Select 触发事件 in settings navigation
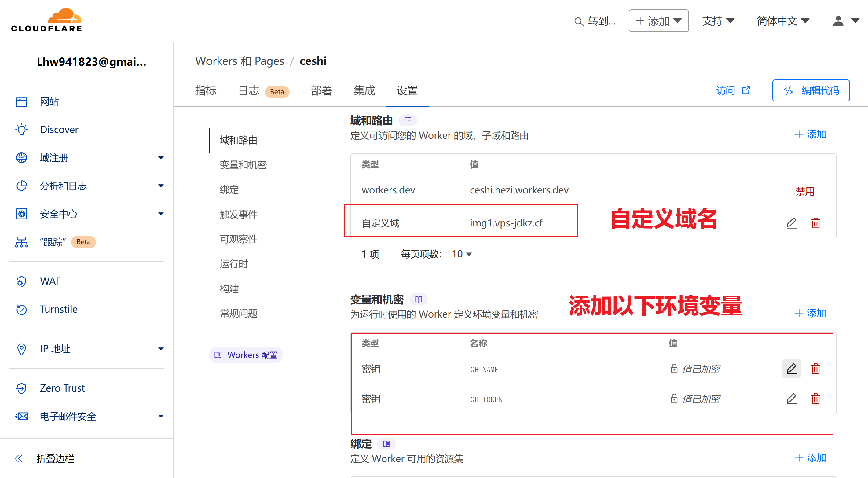 239,214
